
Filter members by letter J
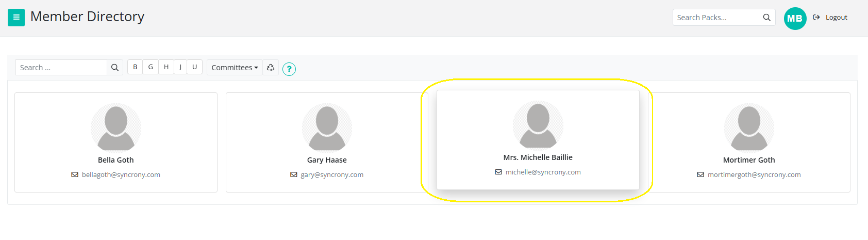pyautogui.click(x=180, y=67)
